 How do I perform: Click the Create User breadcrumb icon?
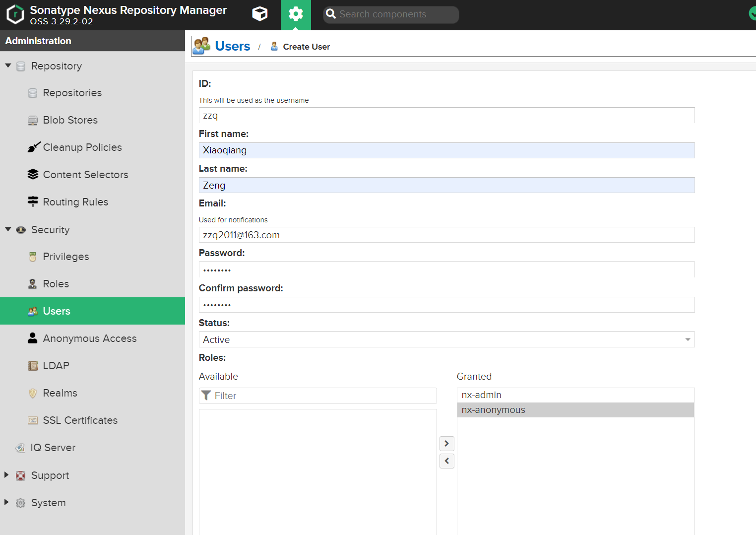click(x=274, y=46)
